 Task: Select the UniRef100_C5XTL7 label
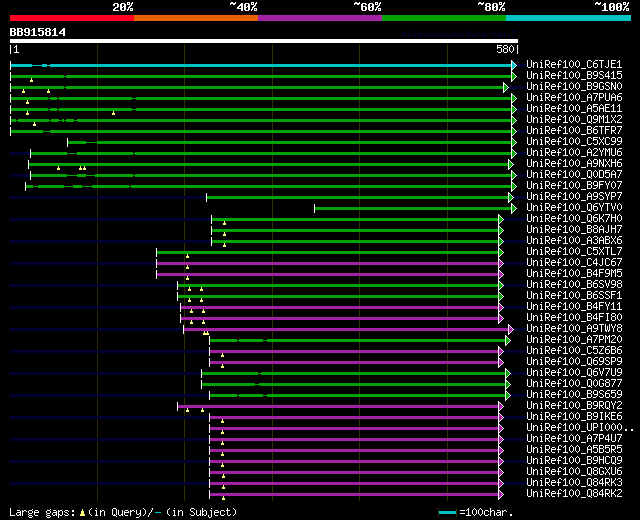click(x=574, y=252)
